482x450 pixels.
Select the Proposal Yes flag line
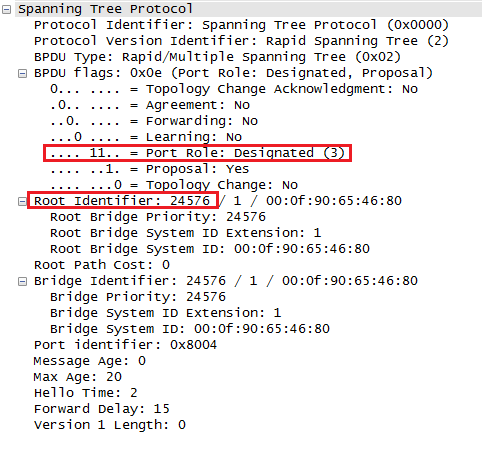pyautogui.click(x=149, y=169)
